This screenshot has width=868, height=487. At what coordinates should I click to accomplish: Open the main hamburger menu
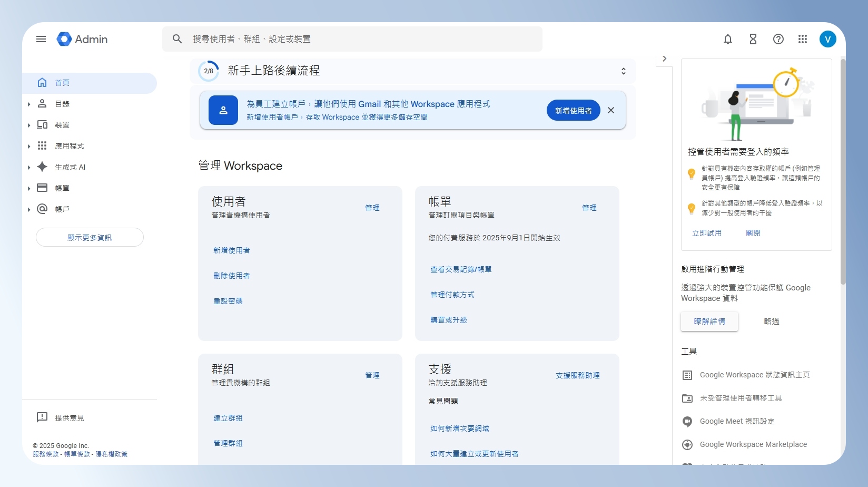pos(41,39)
